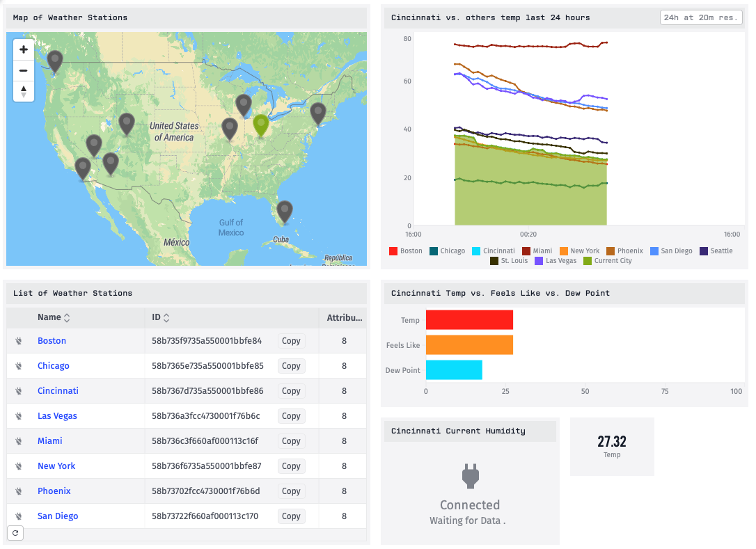Click the device icon in Las Vegas row
The image size is (756, 549).
tap(18, 416)
